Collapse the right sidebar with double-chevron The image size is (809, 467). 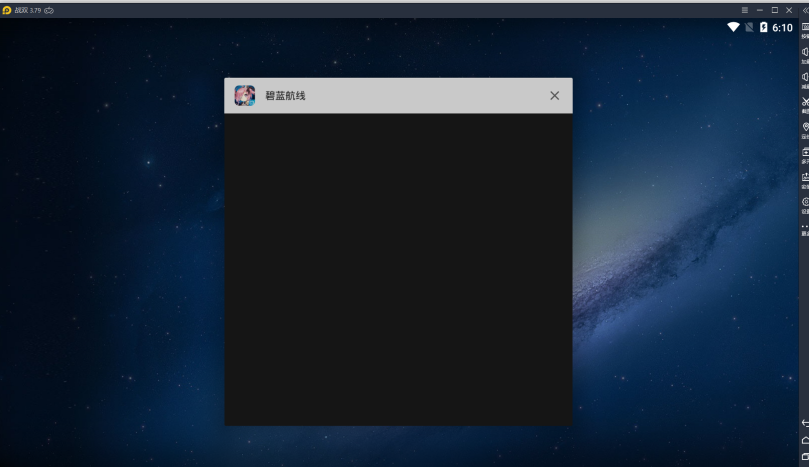[805, 9]
